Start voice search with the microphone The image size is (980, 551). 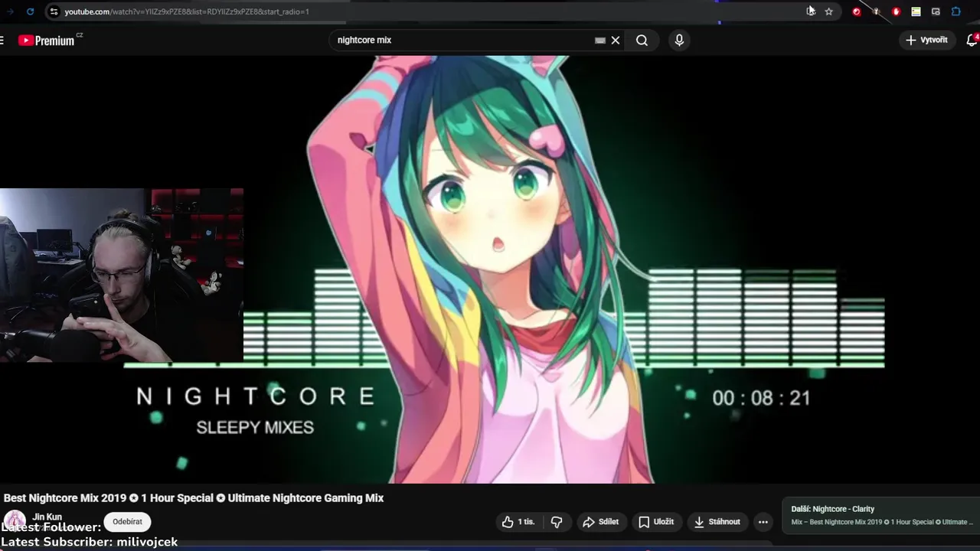[679, 40]
